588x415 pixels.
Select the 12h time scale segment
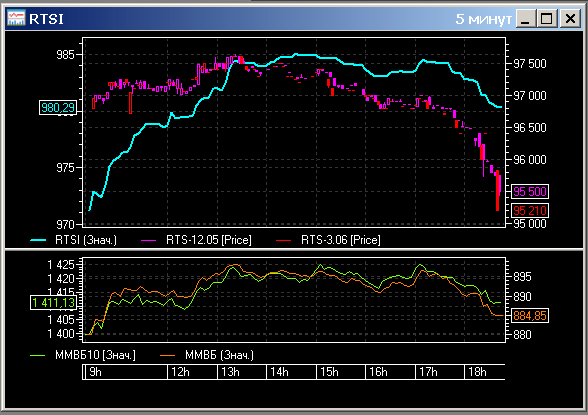pyautogui.click(x=192, y=372)
